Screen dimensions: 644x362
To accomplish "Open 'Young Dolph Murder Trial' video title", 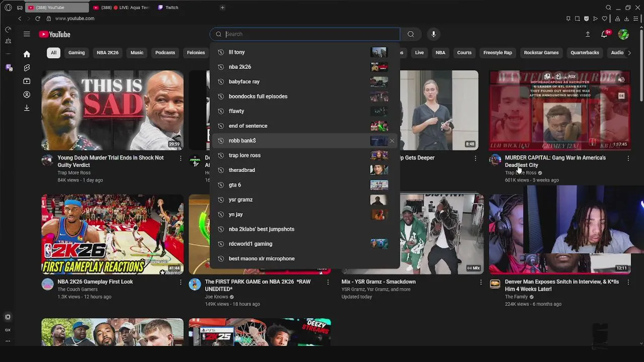I will click(111, 161).
